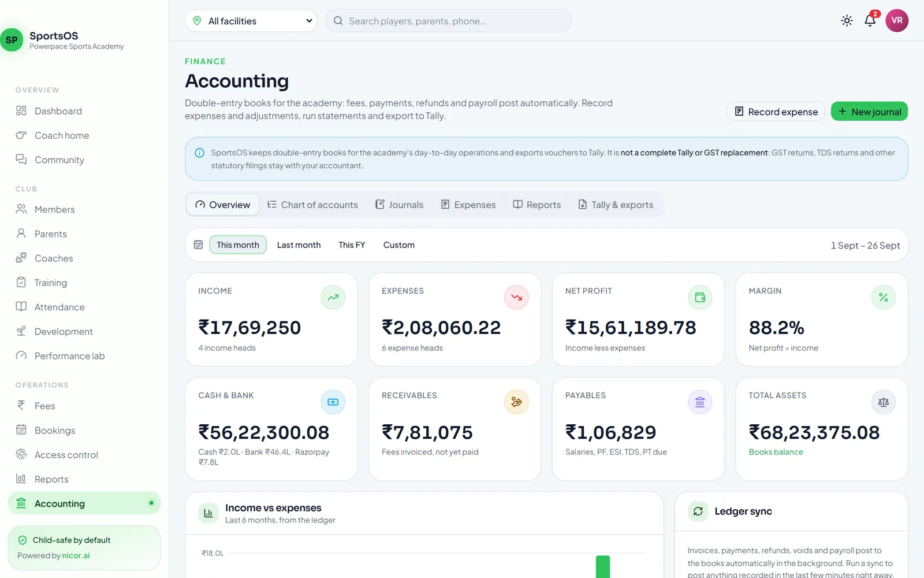924x578 pixels.
Task: Click the calendar icon in the period filter
Action: coord(198,245)
